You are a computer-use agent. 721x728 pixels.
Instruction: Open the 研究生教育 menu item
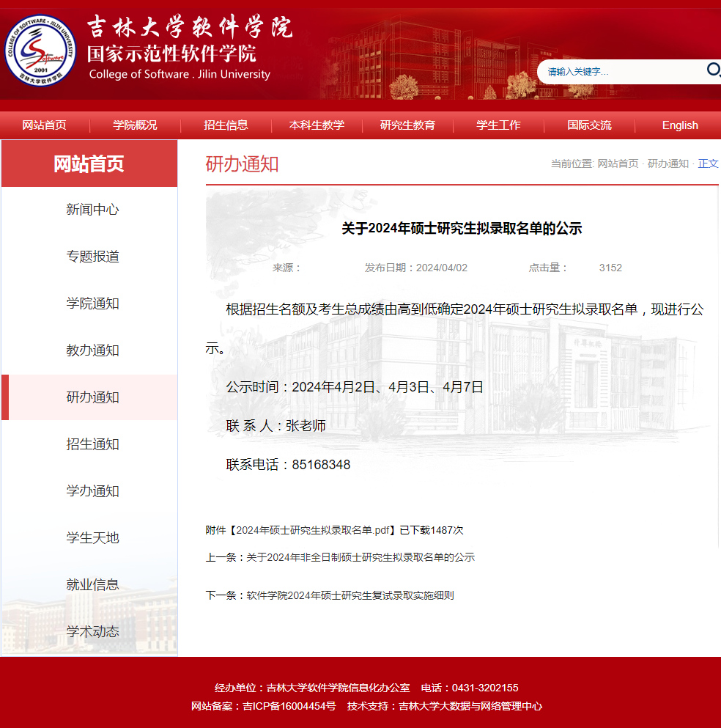tap(407, 125)
